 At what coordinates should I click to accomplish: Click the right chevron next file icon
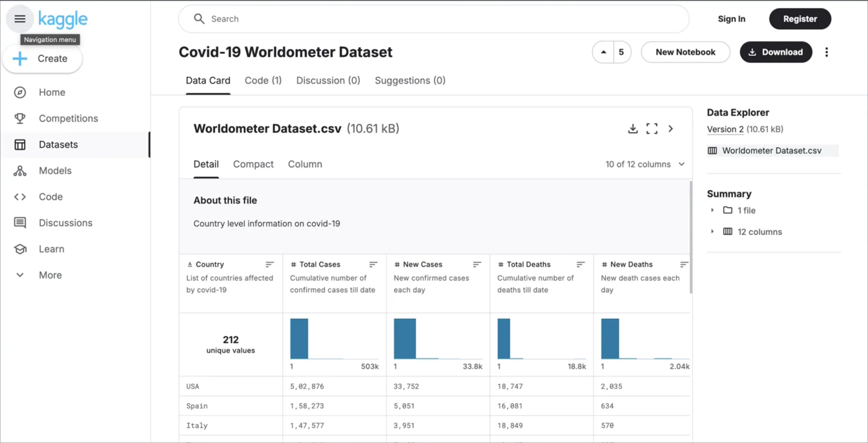tap(670, 129)
